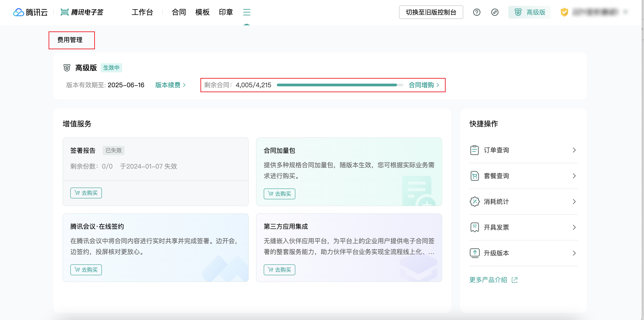Click the cart icon in 签署报告 purchase button

(77, 193)
